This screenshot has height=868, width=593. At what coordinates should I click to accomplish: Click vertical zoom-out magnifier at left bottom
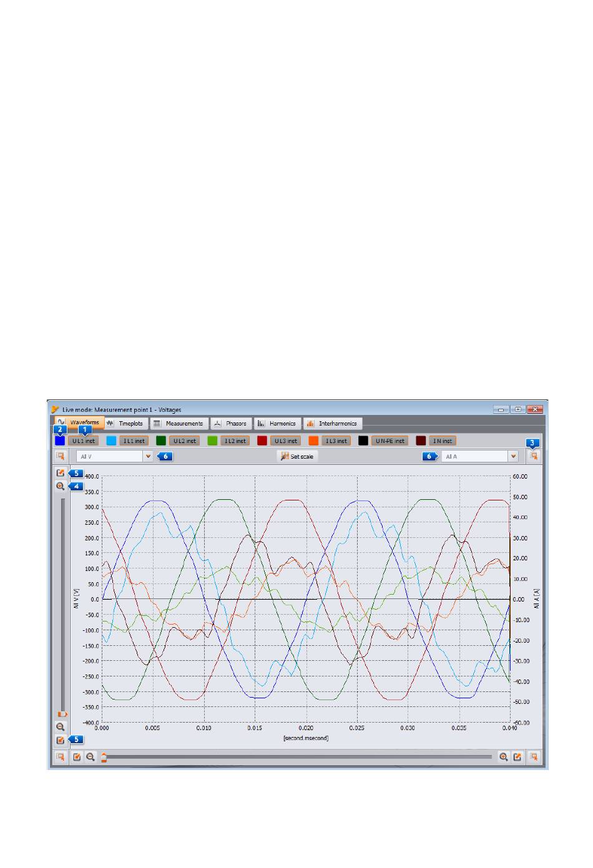[x=60, y=727]
